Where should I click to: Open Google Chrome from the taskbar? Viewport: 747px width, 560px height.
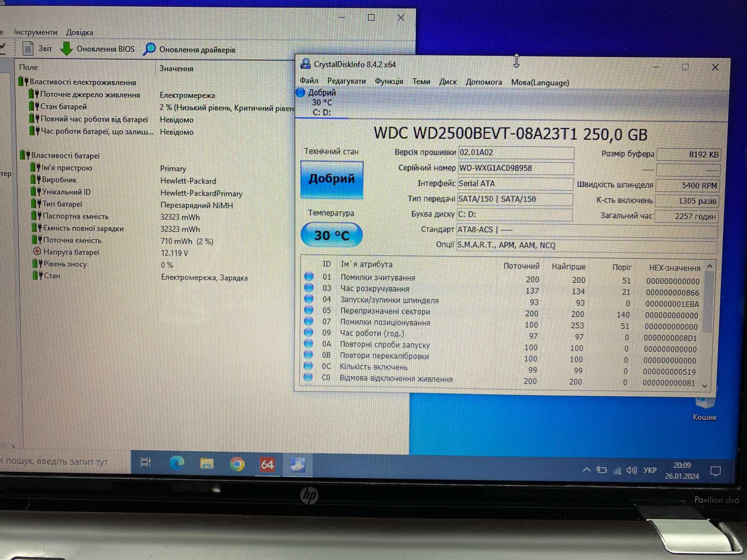pos(237,464)
